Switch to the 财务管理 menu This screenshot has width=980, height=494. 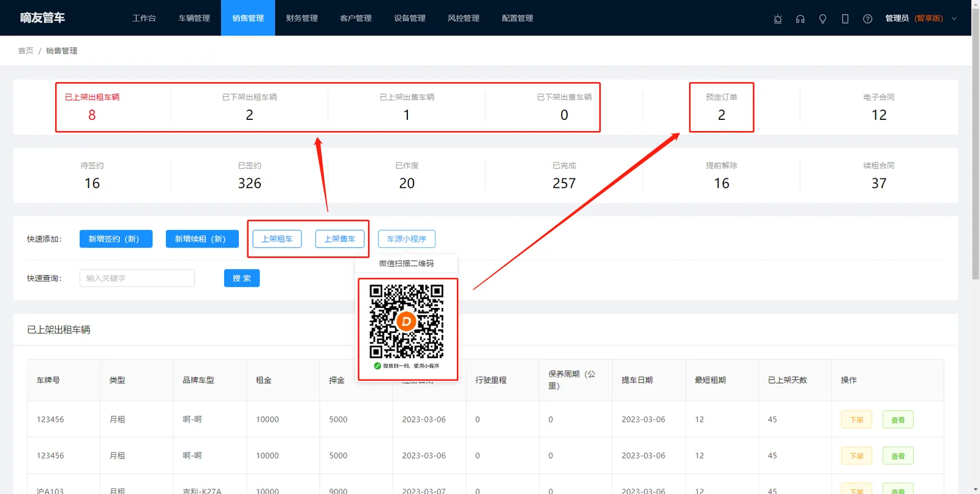(302, 18)
